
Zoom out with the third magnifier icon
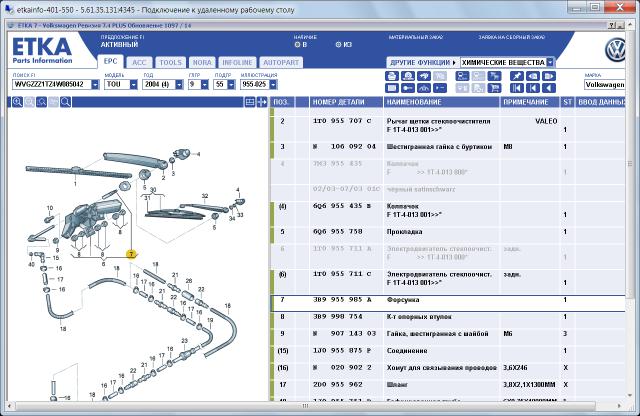tap(41, 102)
